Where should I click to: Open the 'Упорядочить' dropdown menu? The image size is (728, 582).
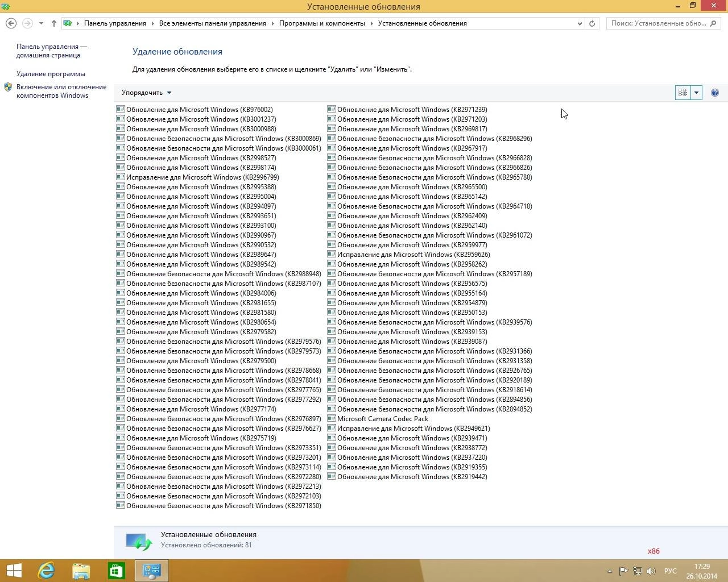(x=146, y=93)
